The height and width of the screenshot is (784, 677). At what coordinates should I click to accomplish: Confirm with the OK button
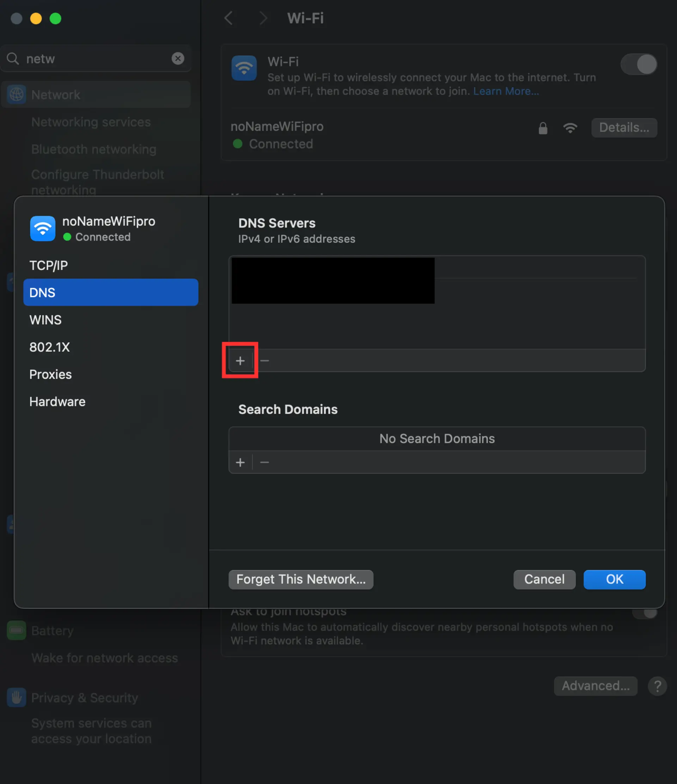614,579
